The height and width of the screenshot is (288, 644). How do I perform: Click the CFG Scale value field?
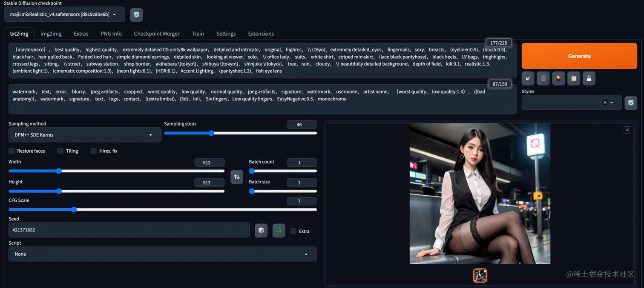click(x=302, y=201)
